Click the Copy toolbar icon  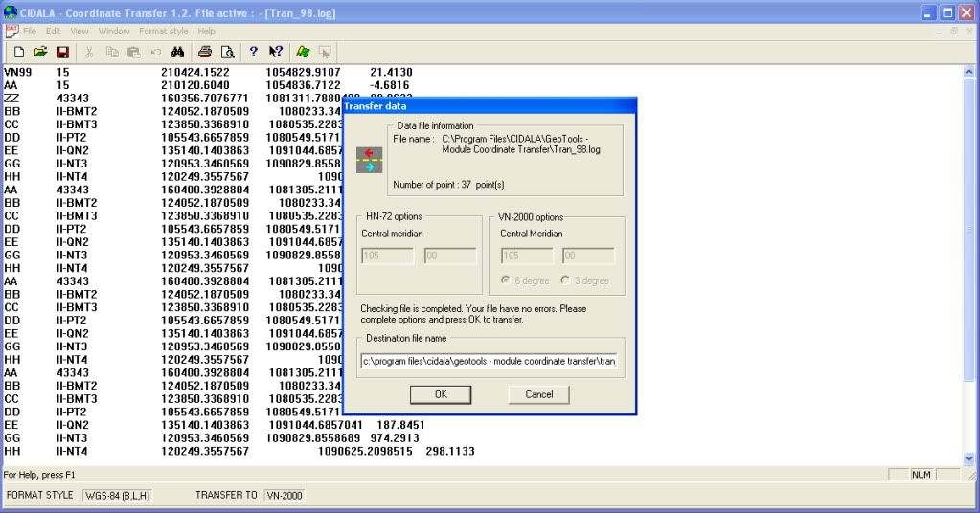[x=112, y=53]
